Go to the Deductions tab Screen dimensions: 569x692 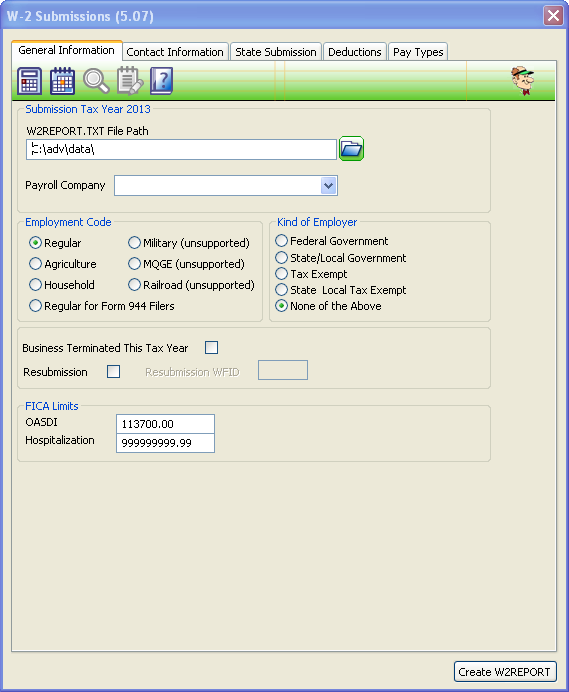tap(355, 52)
